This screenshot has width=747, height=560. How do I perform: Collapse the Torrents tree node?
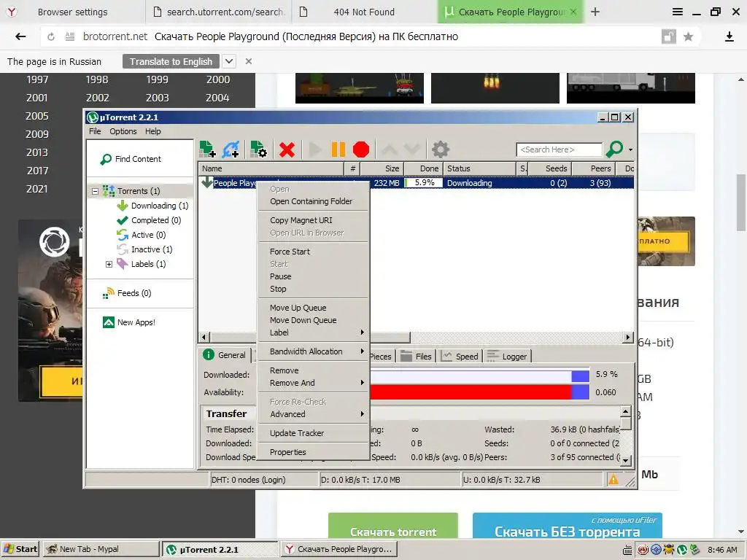[95, 191]
